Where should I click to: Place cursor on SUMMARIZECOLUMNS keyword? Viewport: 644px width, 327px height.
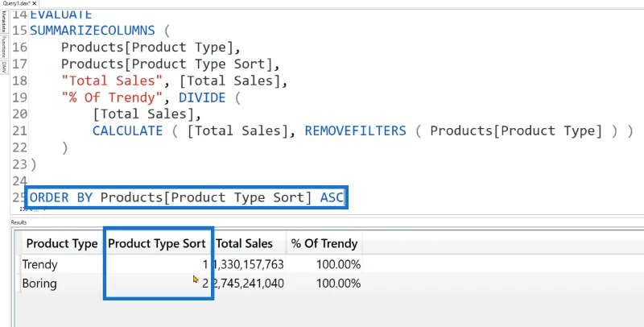pos(93,31)
